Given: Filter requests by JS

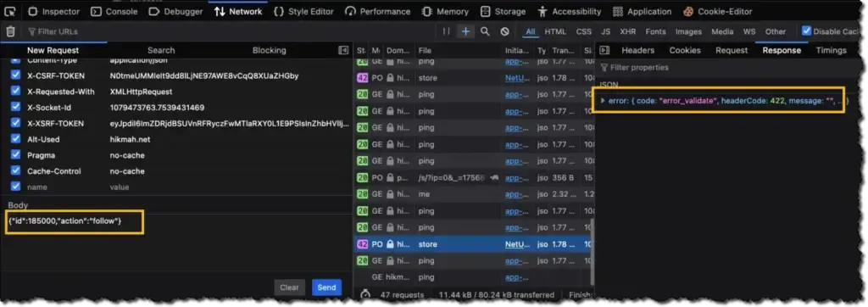Looking at the screenshot, I should [x=605, y=31].
